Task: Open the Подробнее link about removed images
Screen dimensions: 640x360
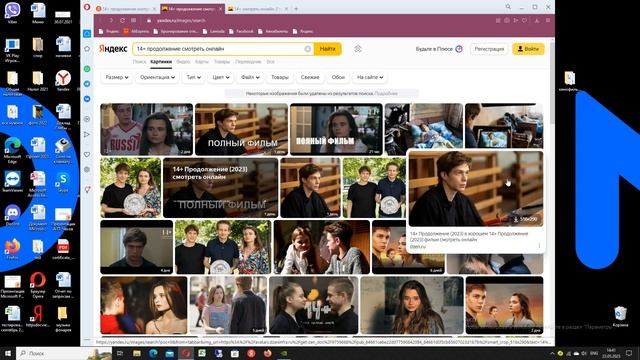Action: point(386,93)
